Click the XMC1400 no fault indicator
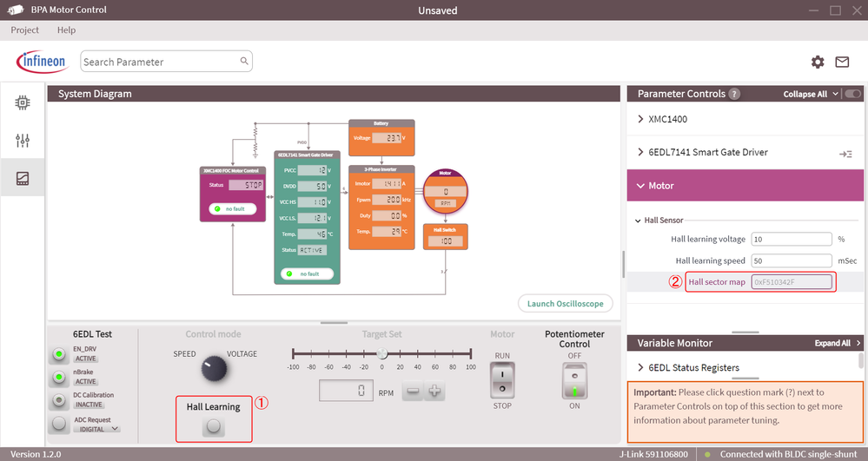Image resolution: width=868 pixels, height=461 pixels. [233, 208]
